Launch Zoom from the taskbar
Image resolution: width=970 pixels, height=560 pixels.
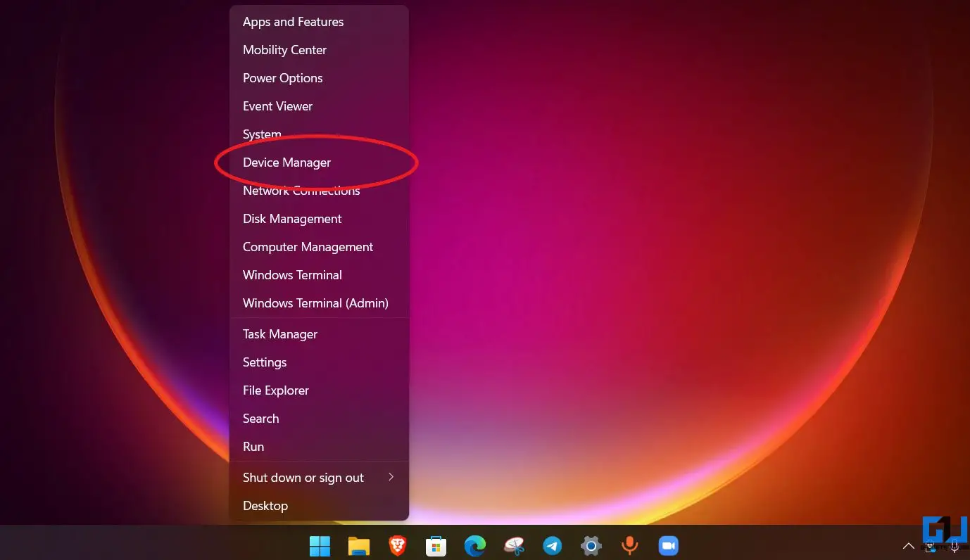pos(667,545)
